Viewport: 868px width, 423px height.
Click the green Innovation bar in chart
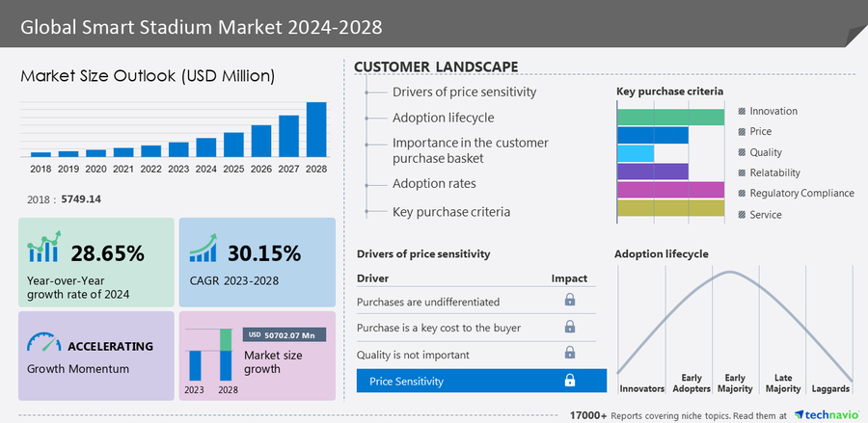(x=670, y=117)
